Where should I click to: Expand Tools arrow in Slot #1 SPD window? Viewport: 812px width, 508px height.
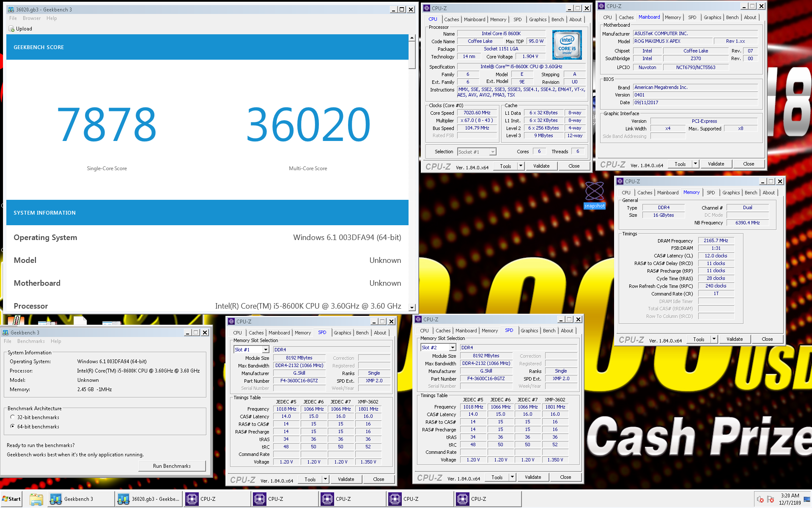tap(326, 479)
